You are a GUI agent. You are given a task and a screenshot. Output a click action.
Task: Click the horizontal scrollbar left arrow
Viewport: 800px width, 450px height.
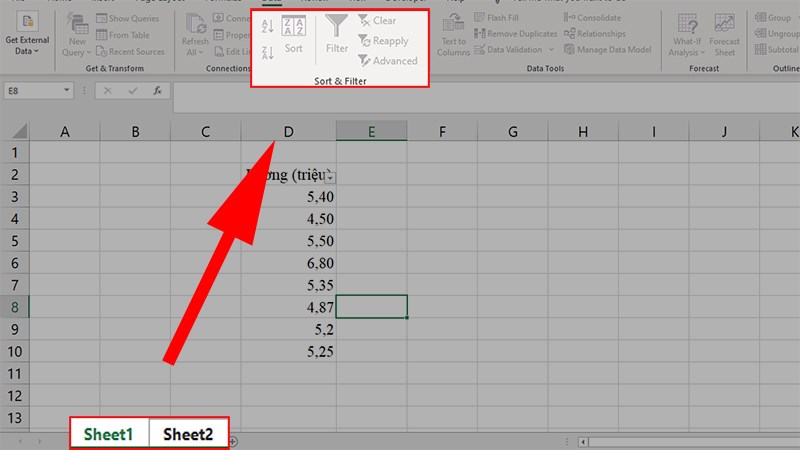(x=583, y=442)
